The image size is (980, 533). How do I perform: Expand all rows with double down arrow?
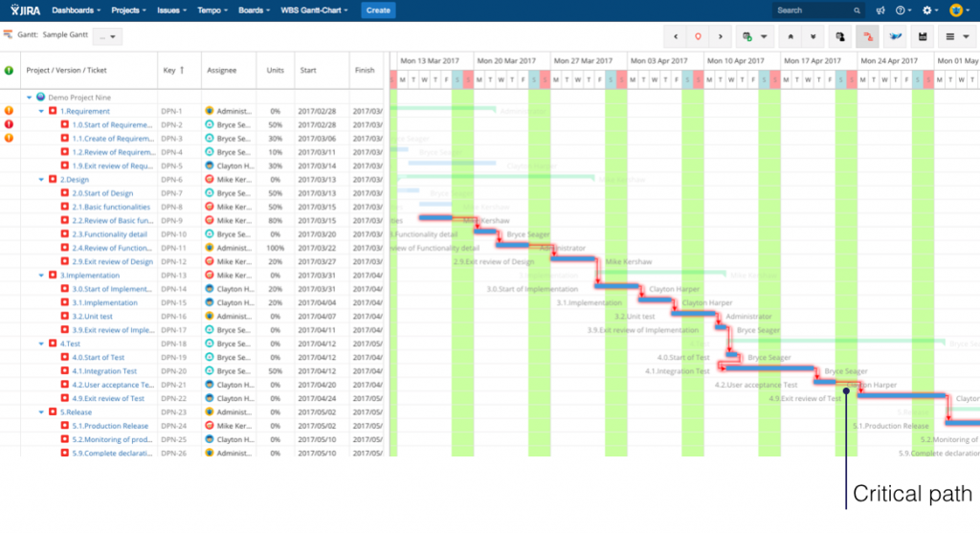tap(813, 37)
